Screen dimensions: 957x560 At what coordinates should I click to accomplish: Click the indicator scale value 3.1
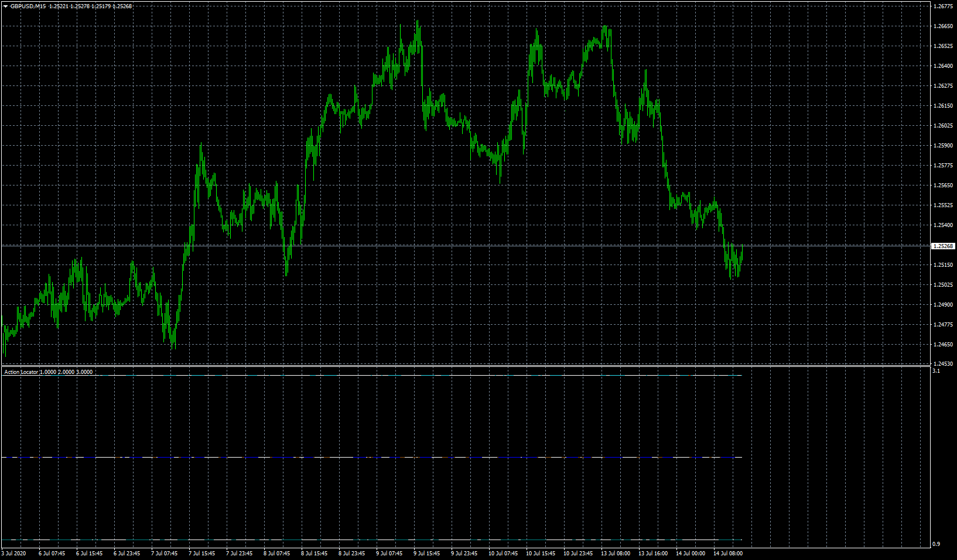936,371
